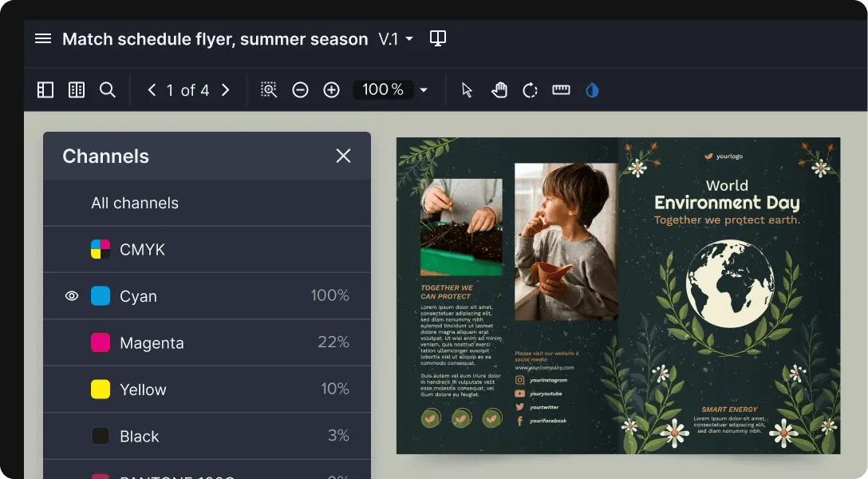
Task: Zoom out with the minus icon
Action: (x=300, y=90)
